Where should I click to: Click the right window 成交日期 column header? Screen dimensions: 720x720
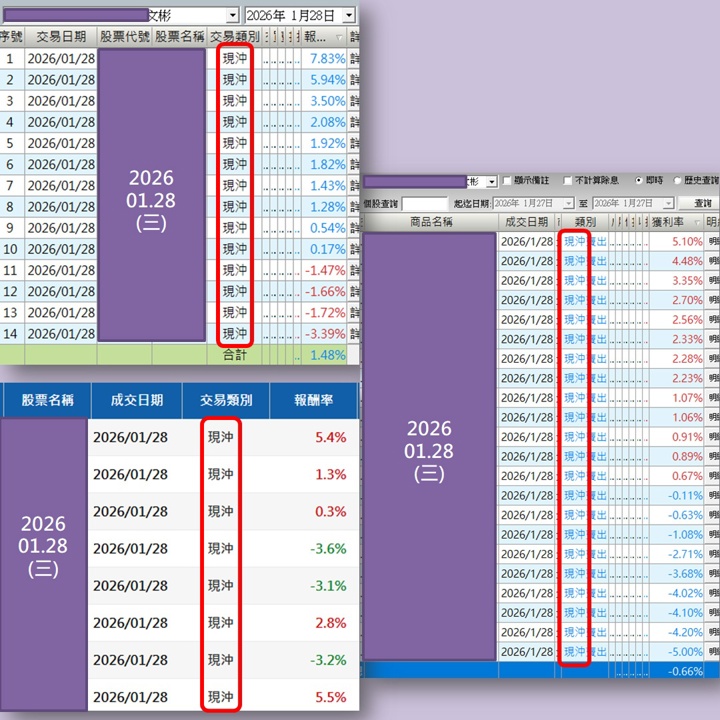[x=527, y=222]
